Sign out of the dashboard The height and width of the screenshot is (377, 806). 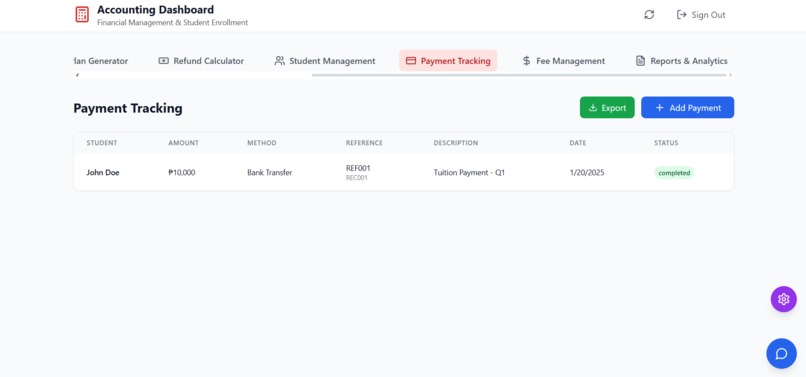[701, 15]
